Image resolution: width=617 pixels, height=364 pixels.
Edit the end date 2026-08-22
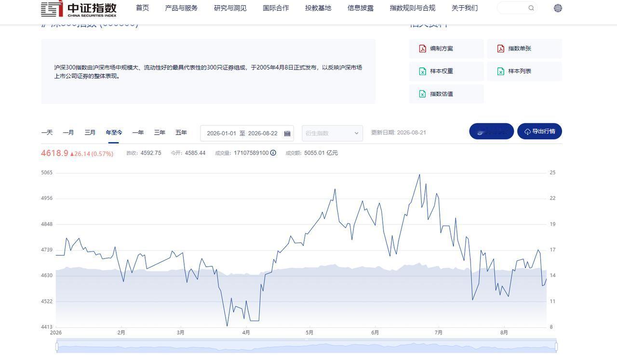pos(263,133)
